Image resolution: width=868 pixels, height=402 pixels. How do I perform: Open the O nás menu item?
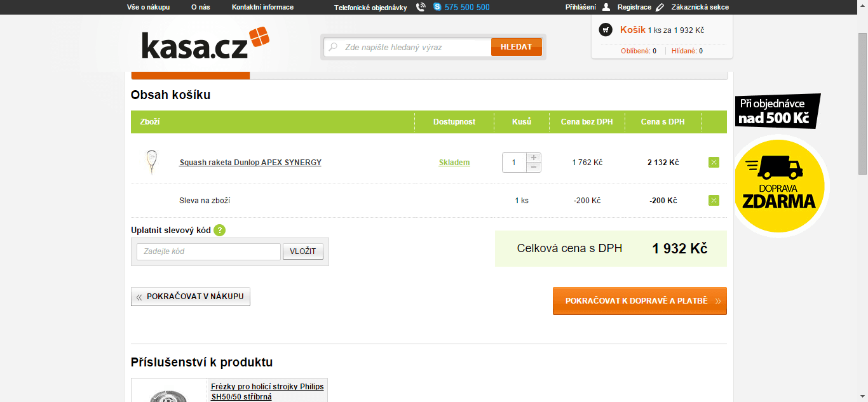pyautogui.click(x=201, y=7)
